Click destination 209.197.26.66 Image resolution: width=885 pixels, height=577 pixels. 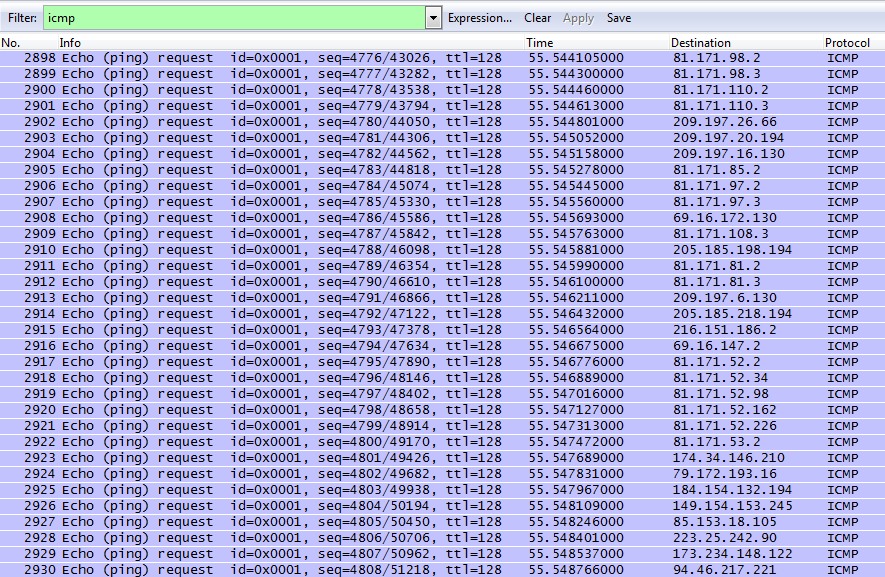click(725, 122)
